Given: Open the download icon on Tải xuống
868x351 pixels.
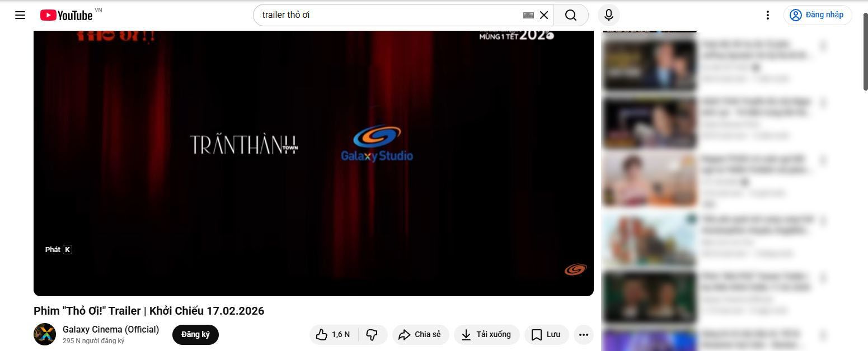Looking at the screenshot, I should (466, 334).
